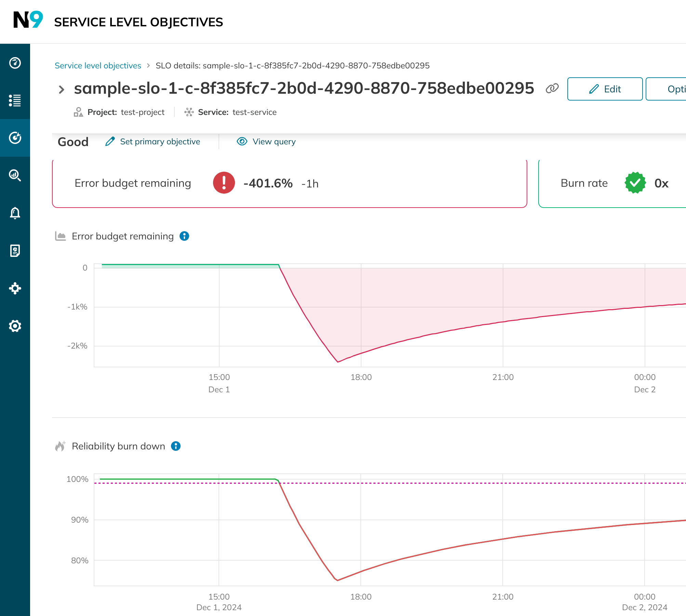Open the dashboard gauge icon in sidebar
Screen dimensions: 686x616
[x=15, y=63]
